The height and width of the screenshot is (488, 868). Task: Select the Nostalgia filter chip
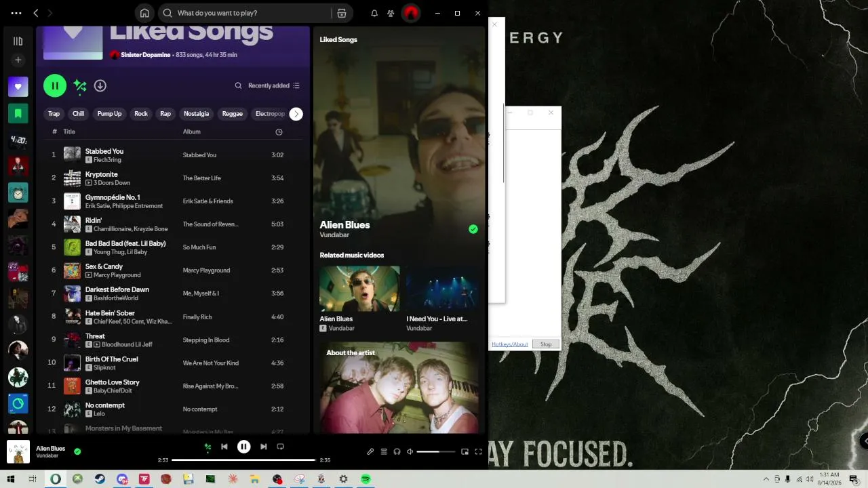197,114
